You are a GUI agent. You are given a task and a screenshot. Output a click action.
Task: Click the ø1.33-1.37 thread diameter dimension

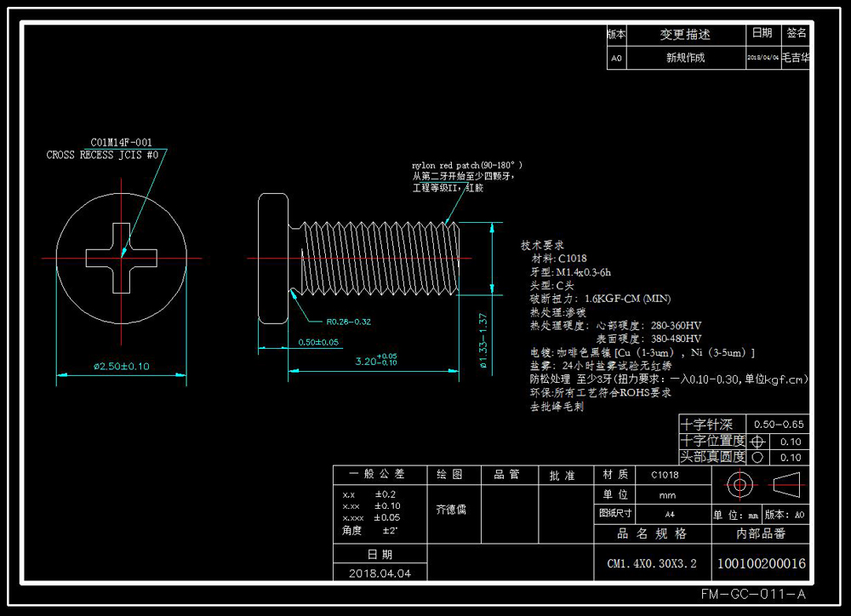click(x=483, y=341)
